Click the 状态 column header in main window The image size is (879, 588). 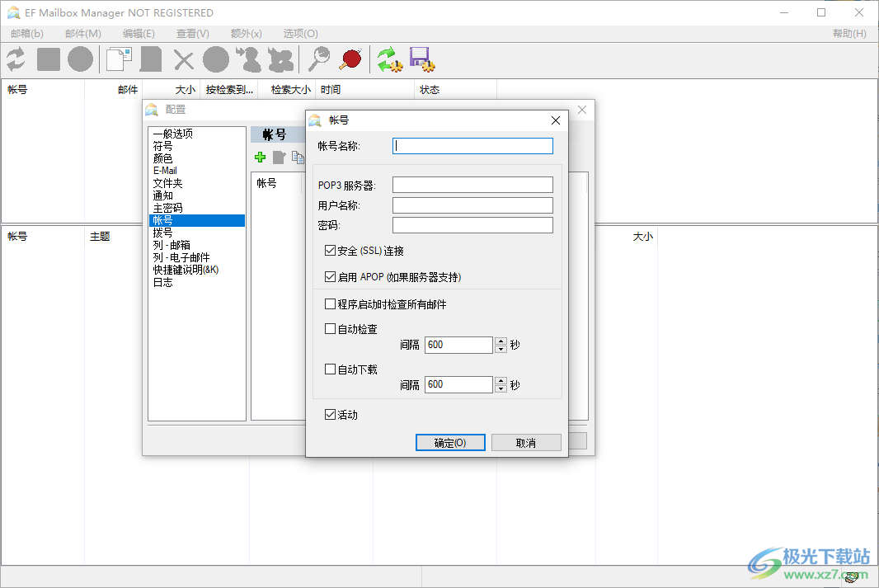click(x=455, y=90)
